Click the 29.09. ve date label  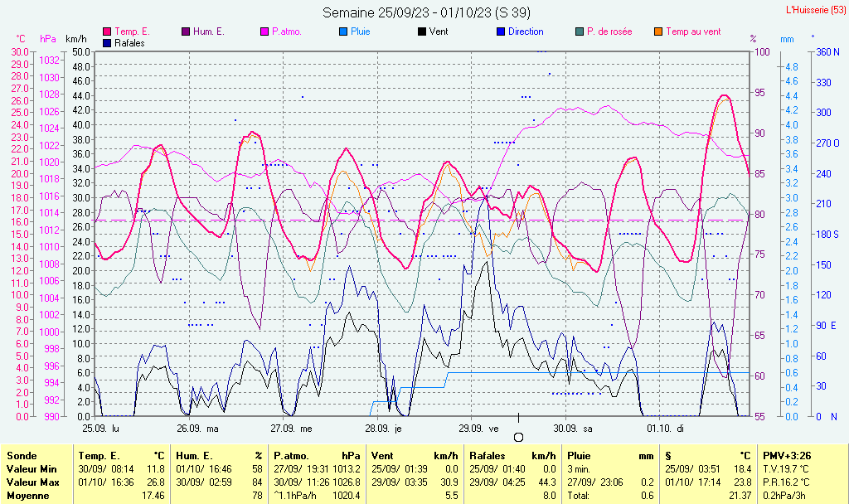[478, 429]
